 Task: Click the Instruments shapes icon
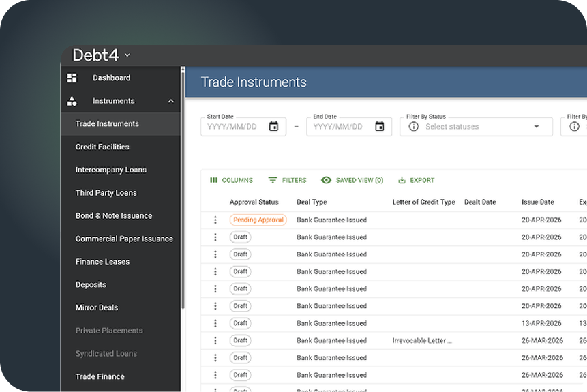pyautogui.click(x=72, y=101)
